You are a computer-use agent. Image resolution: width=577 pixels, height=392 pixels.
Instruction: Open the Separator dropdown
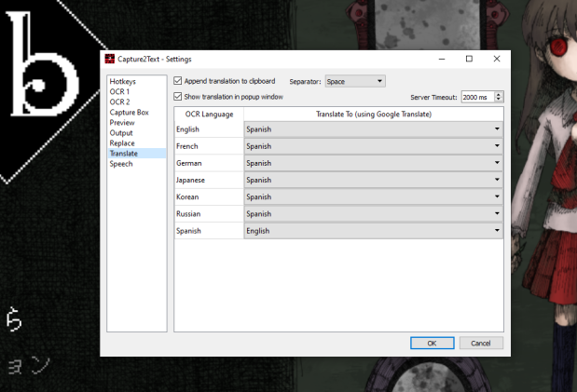click(x=354, y=81)
